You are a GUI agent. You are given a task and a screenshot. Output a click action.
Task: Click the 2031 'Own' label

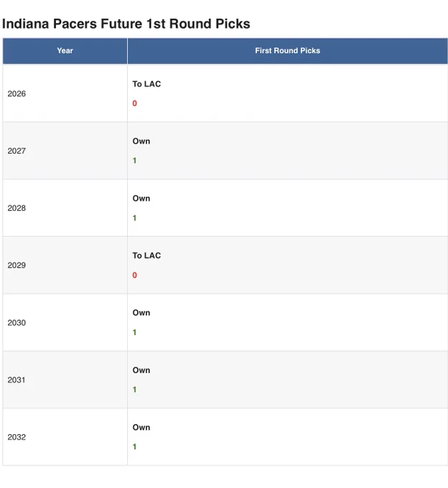(x=141, y=370)
